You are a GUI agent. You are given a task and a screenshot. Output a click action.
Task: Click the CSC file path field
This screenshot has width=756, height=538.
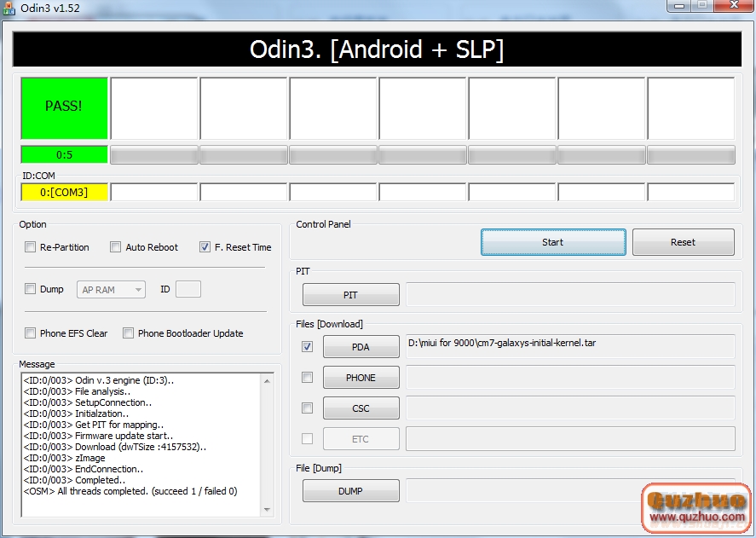click(570, 408)
